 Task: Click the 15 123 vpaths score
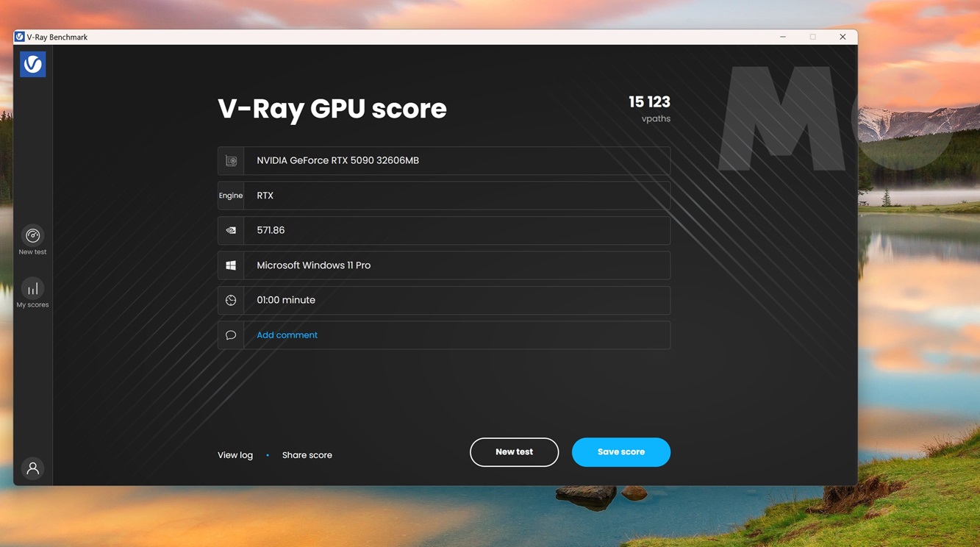(649, 102)
